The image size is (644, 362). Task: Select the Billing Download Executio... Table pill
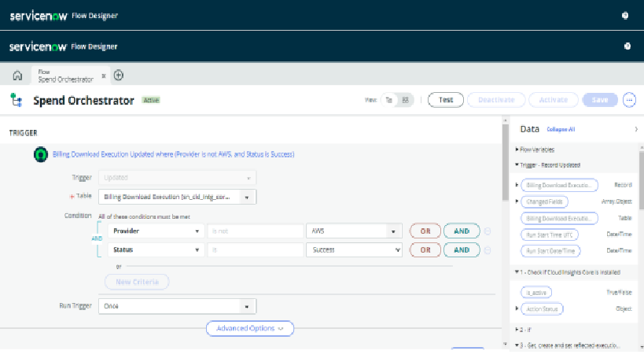coord(559,218)
